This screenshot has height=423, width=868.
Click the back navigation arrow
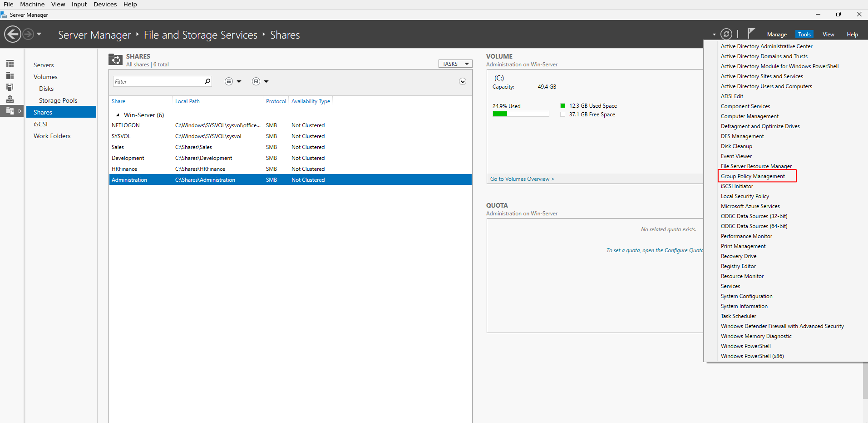pyautogui.click(x=13, y=34)
